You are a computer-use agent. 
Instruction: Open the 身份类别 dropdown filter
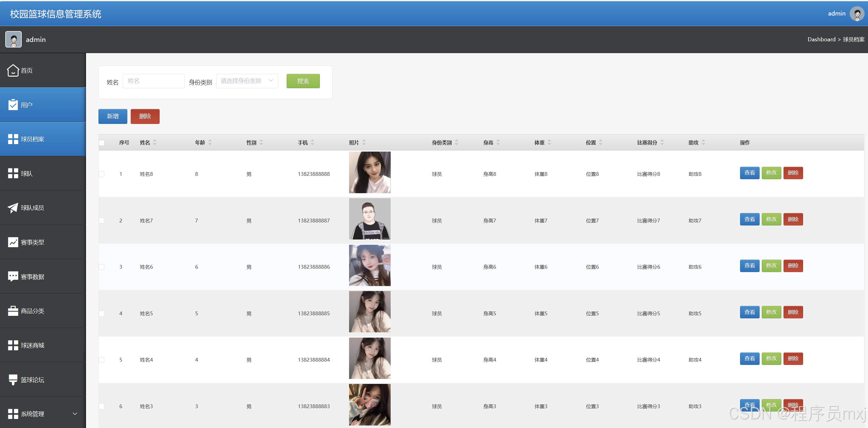pos(247,81)
